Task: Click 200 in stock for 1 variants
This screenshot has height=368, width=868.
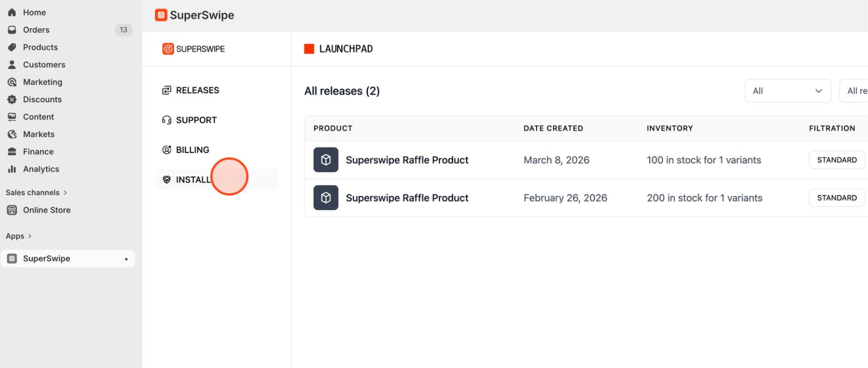Action: 704,198
